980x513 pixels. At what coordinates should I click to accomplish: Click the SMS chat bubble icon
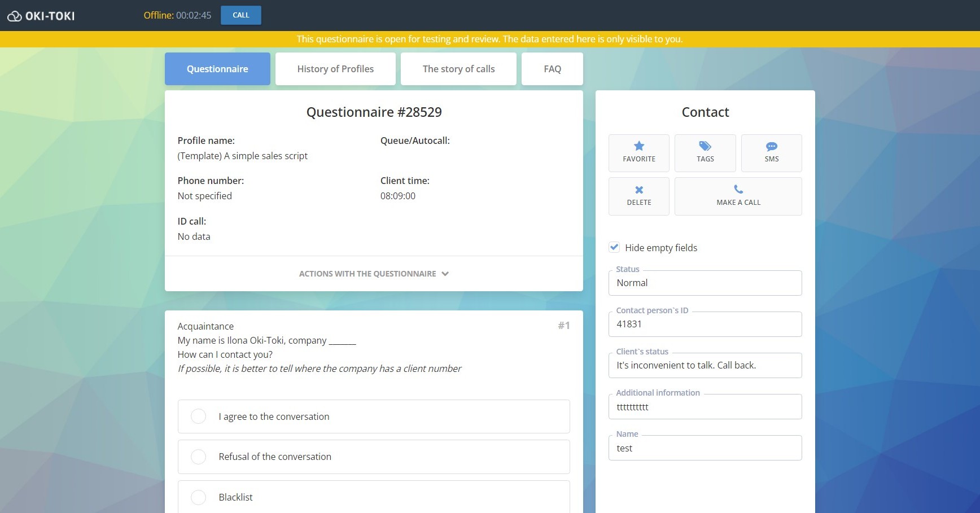point(771,146)
